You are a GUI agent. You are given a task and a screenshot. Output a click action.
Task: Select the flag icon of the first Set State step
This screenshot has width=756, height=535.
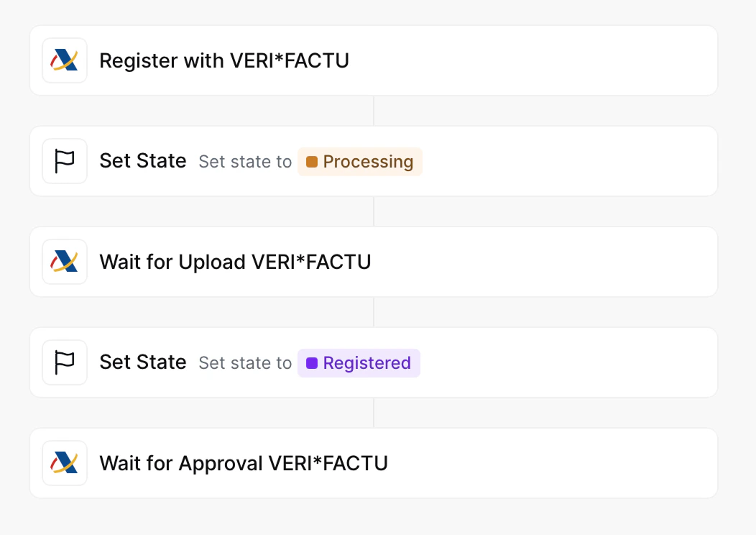(64, 161)
